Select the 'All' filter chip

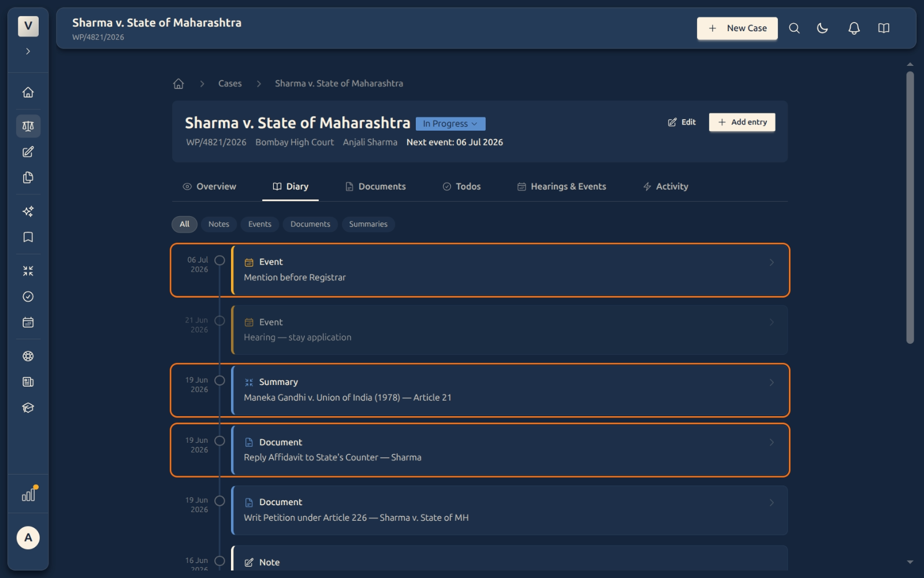pyautogui.click(x=184, y=224)
